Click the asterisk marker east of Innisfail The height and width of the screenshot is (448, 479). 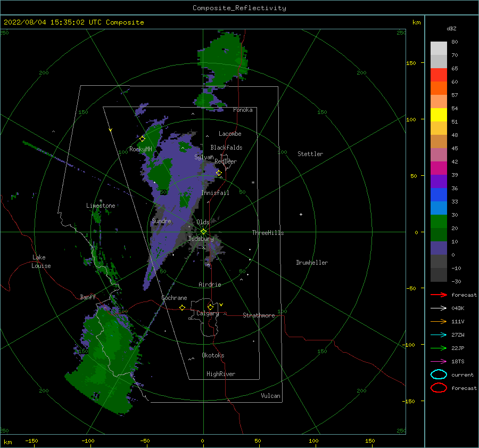(253, 183)
